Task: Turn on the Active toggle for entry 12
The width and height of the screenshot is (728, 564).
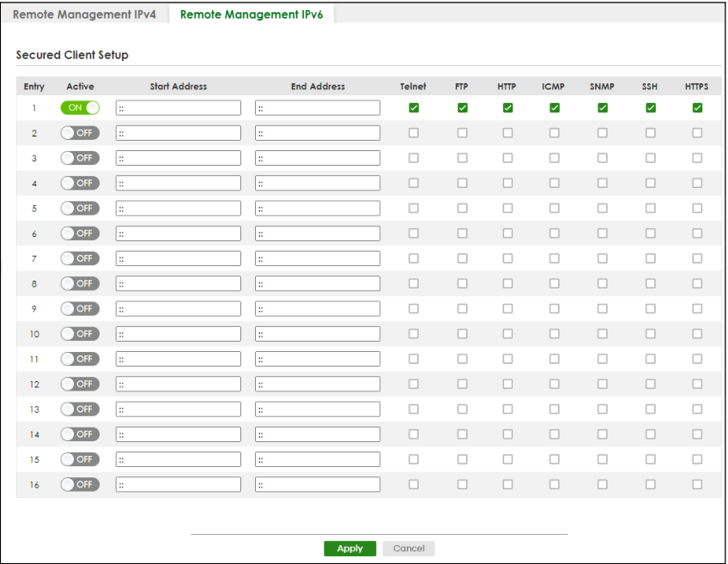Action: coord(80,384)
